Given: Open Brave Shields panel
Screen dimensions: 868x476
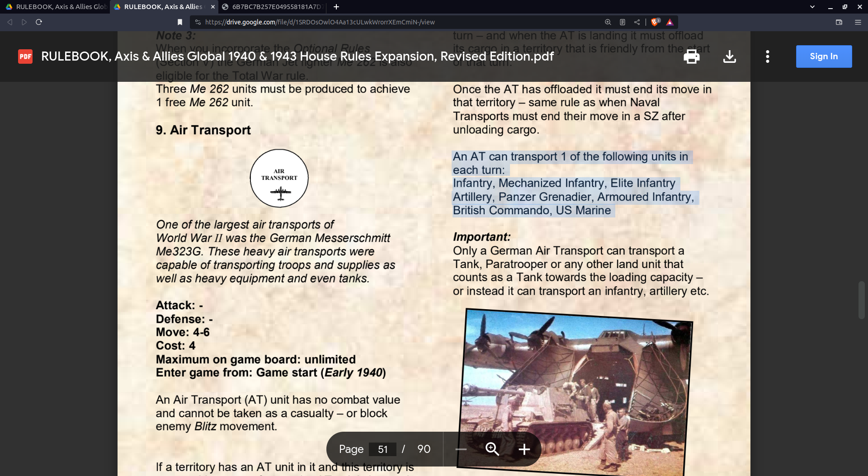Looking at the screenshot, I should [655, 22].
